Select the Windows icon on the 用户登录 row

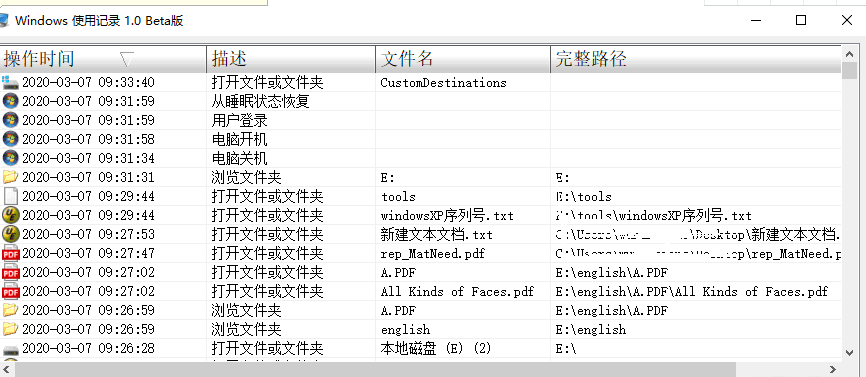pos(10,120)
